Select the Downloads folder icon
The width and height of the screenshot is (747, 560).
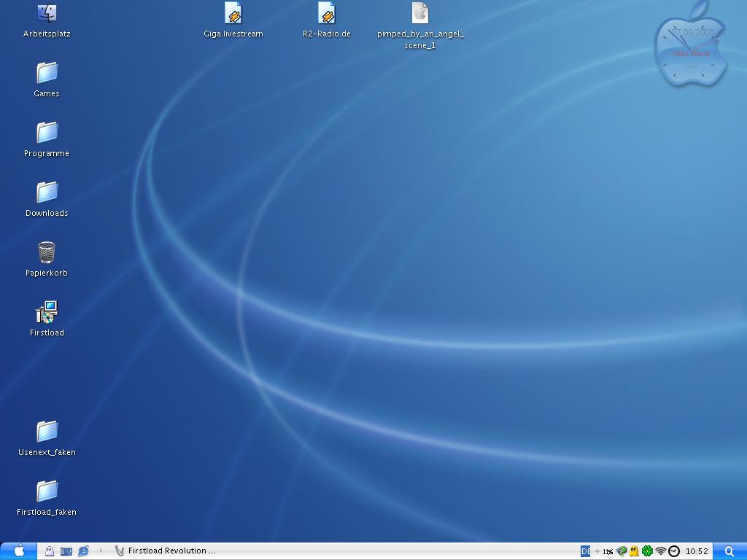47,199
